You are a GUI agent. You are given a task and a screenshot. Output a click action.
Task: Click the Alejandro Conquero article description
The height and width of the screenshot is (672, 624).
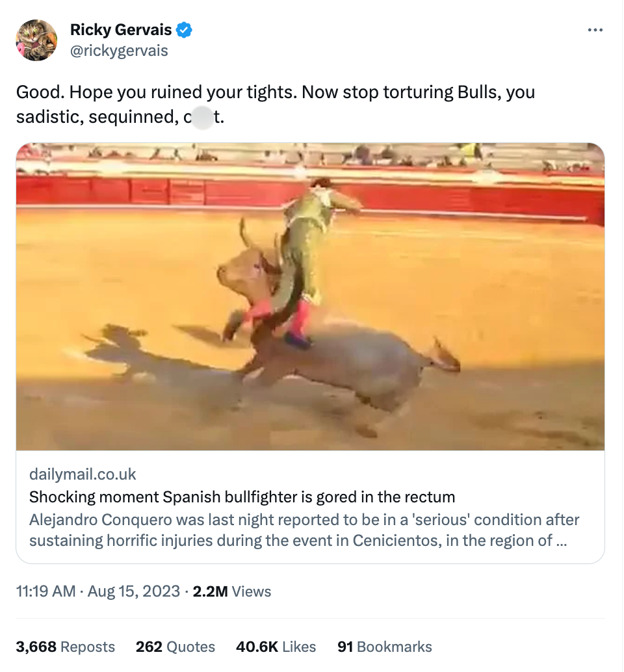pos(304,530)
